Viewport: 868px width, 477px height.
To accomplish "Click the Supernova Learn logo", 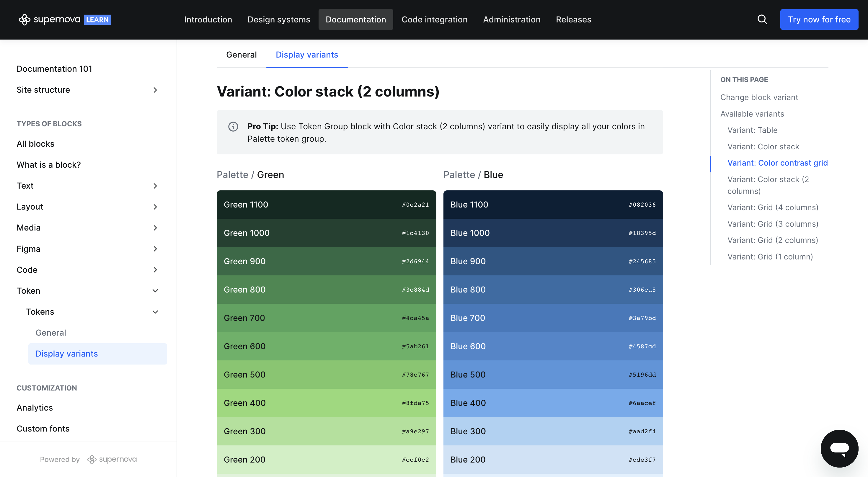I will [x=64, y=19].
